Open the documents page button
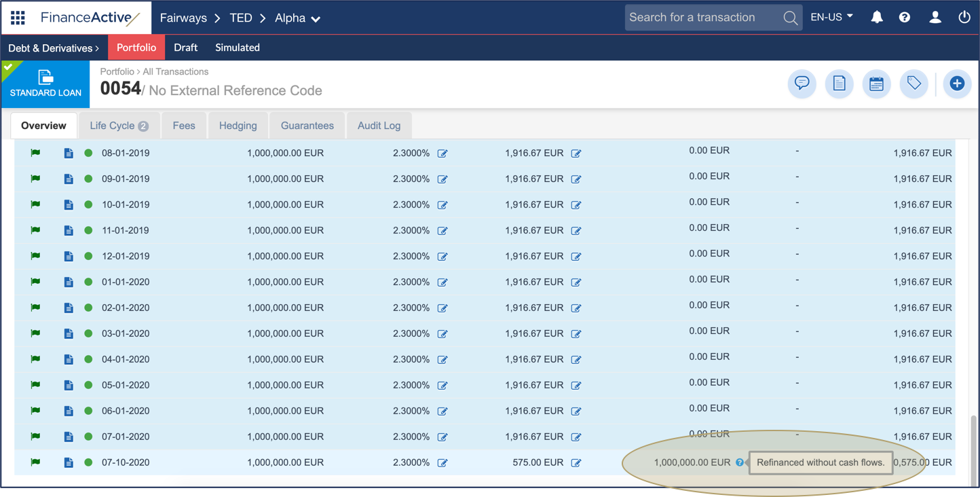The width and height of the screenshot is (980, 497). 840,84
